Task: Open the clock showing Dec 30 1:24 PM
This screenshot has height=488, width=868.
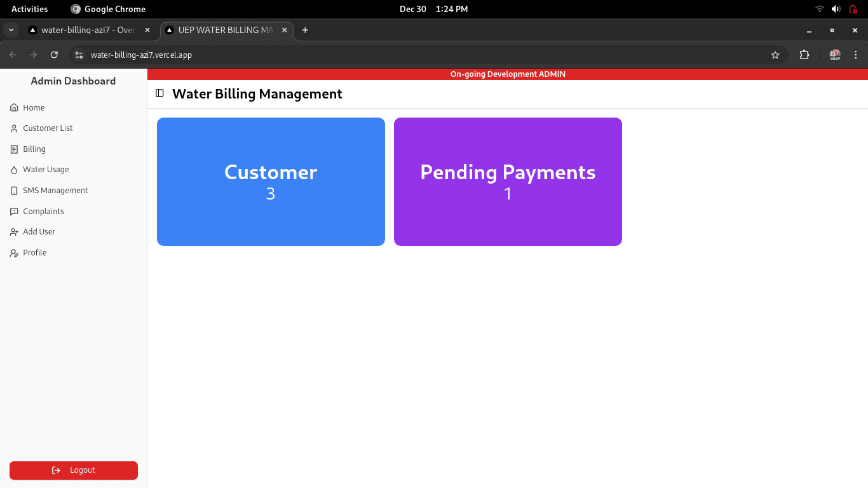Action: point(434,9)
